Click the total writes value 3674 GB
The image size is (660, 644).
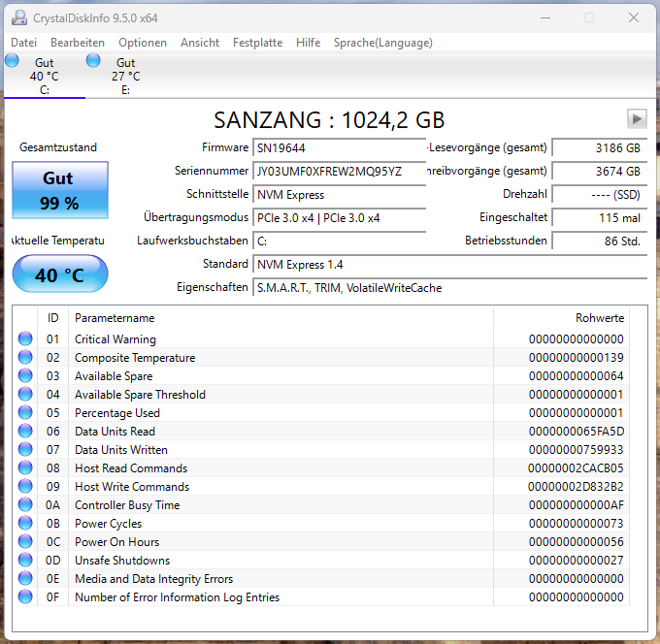click(x=600, y=172)
